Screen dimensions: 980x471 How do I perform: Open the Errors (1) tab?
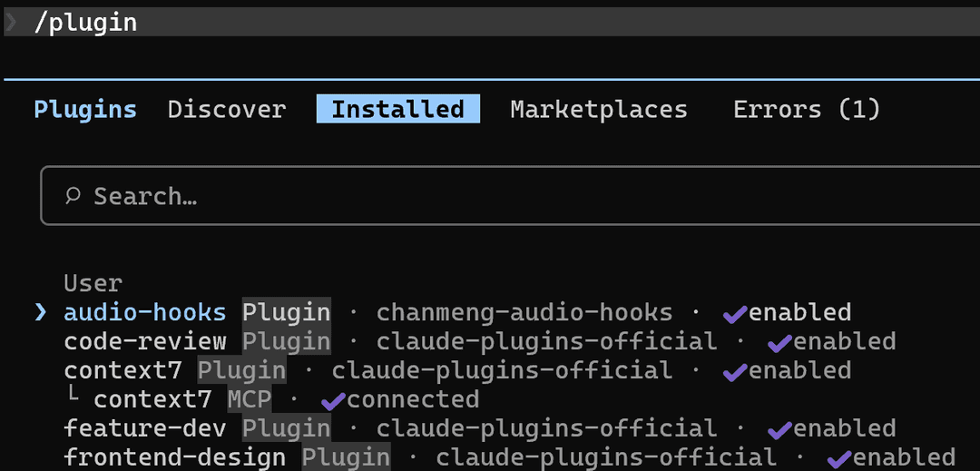pyautogui.click(x=807, y=109)
